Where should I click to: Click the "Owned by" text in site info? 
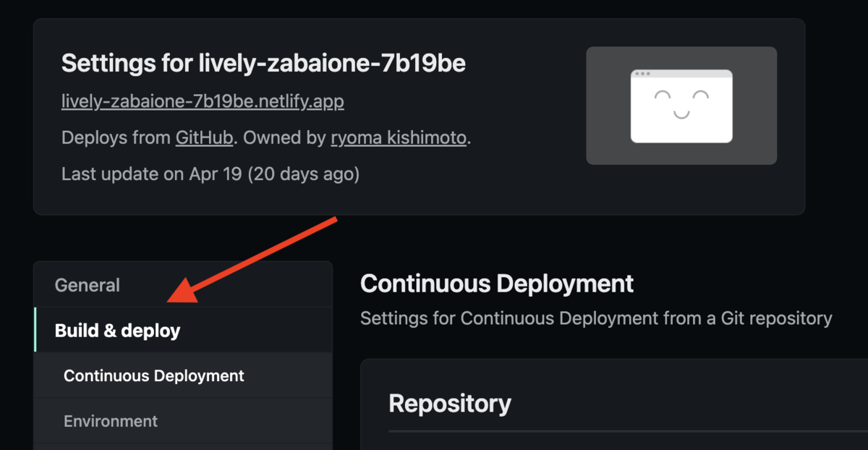(x=284, y=137)
